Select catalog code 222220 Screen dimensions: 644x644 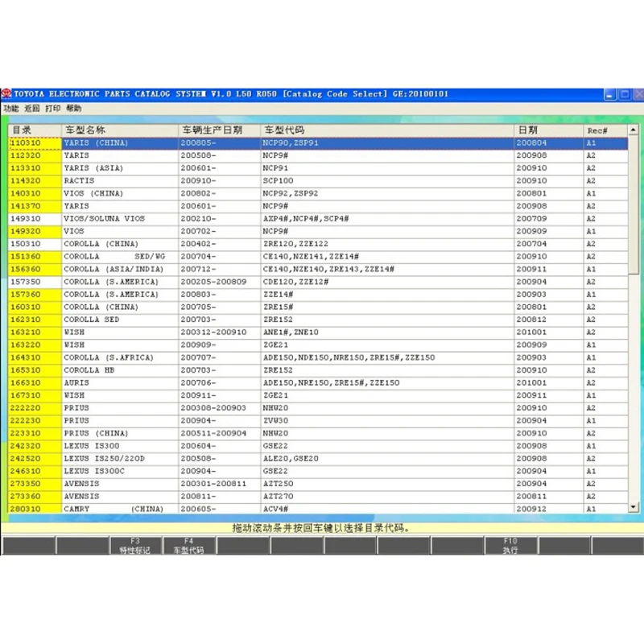point(35,408)
